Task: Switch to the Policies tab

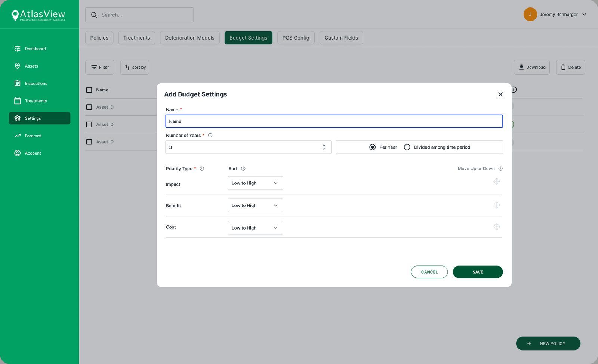Action: (x=99, y=38)
